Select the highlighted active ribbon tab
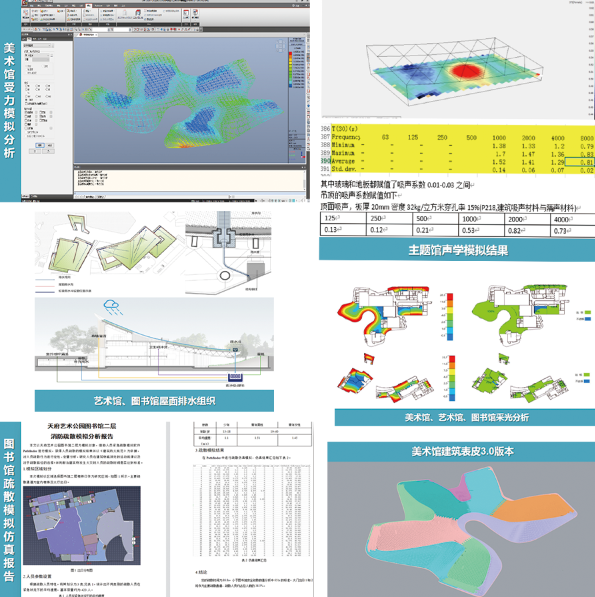This screenshot has width=595, height=597. tap(89, 5)
